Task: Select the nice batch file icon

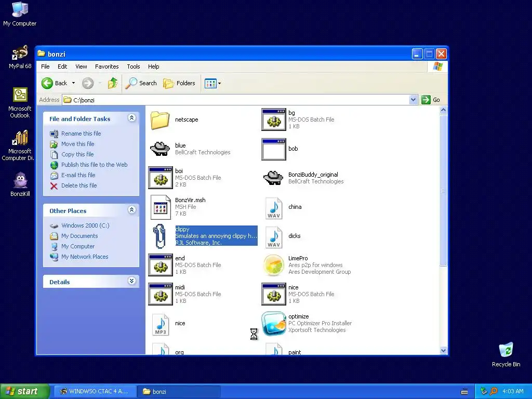Action: click(x=274, y=294)
